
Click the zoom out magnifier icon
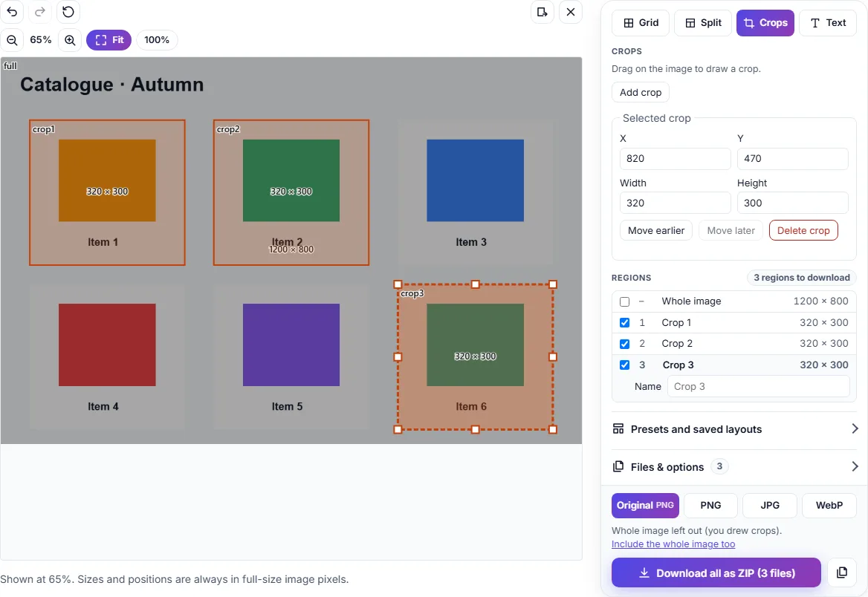coord(12,40)
